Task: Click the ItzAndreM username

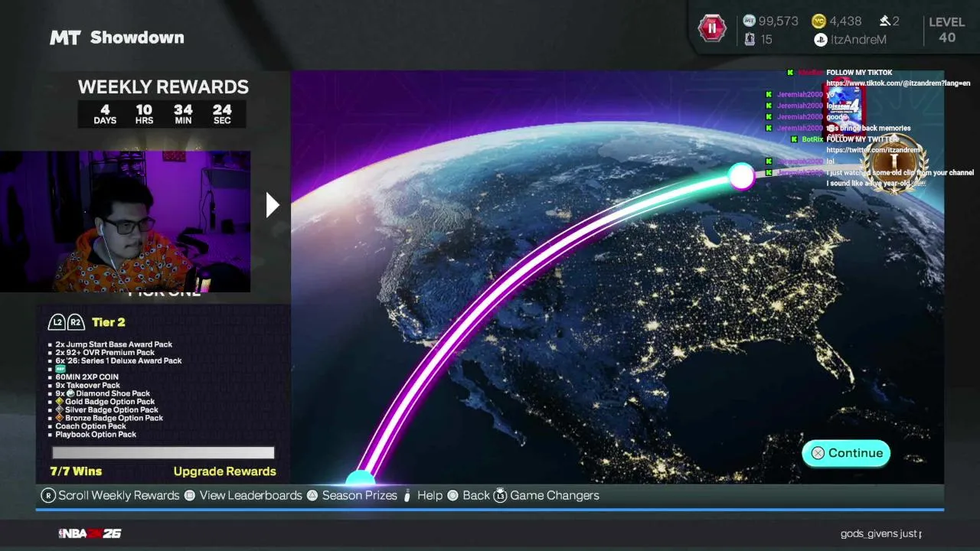Action: [x=858, y=40]
